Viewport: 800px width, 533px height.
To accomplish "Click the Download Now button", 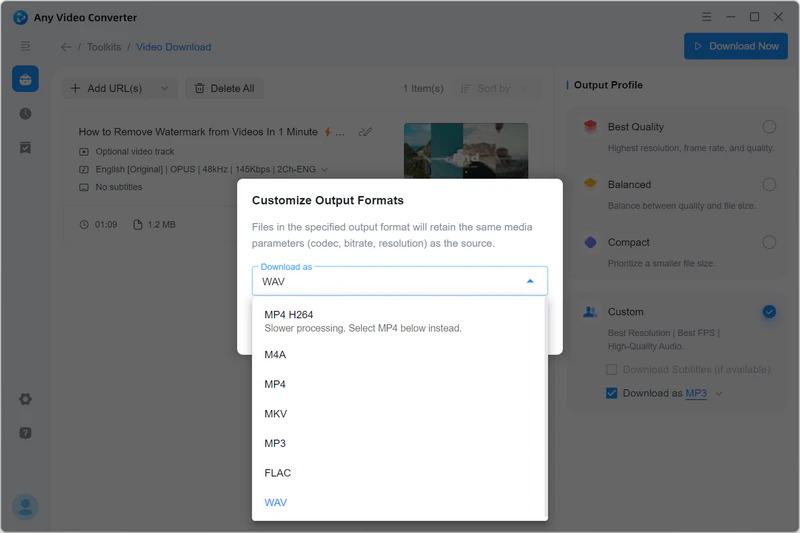I will pyautogui.click(x=735, y=46).
